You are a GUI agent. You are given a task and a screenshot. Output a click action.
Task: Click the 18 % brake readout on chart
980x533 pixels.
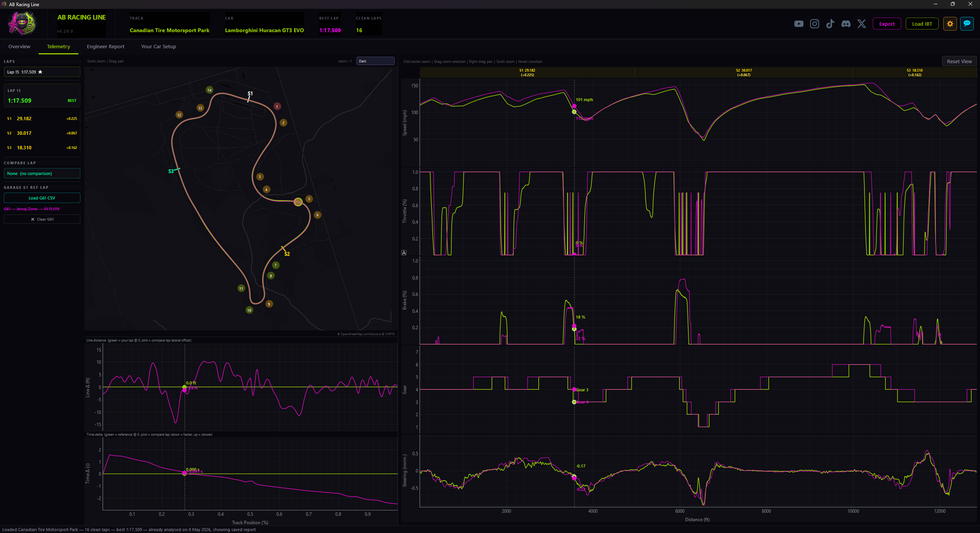pos(580,317)
